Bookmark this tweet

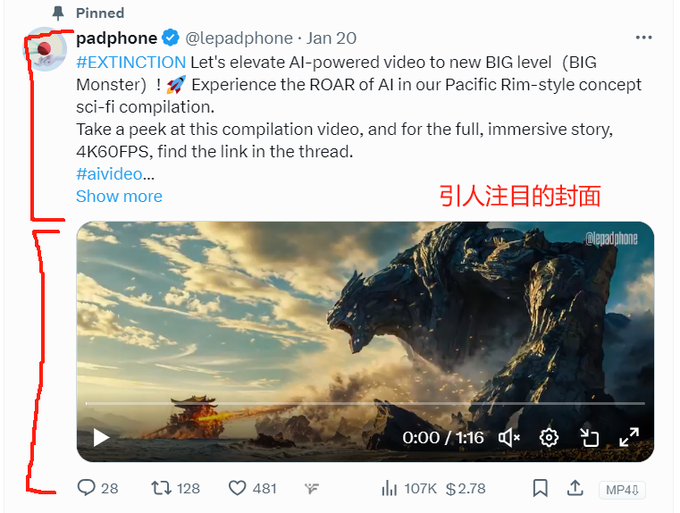[540, 488]
